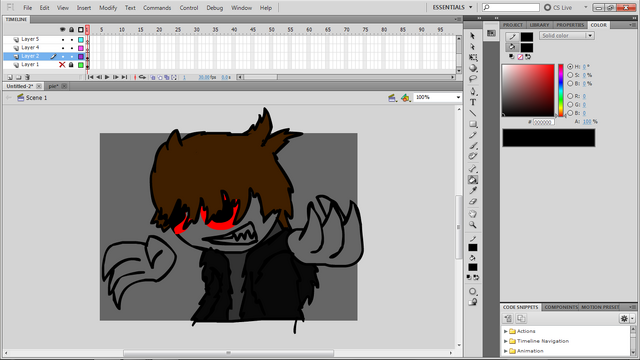Switch to the LIBRARY tab
The width and height of the screenshot is (640, 360).
[x=539, y=25]
